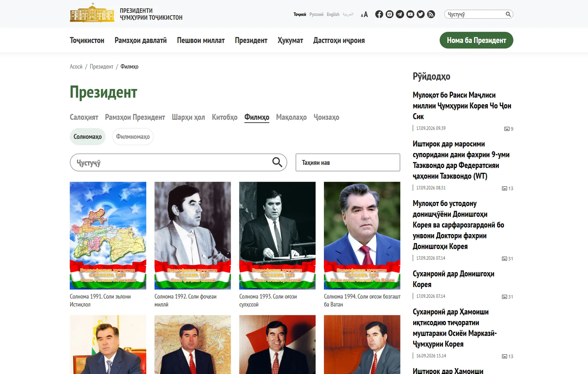Open the Солнома 1991 thumbnail
This screenshot has width=588, height=374.
(x=108, y=236)
